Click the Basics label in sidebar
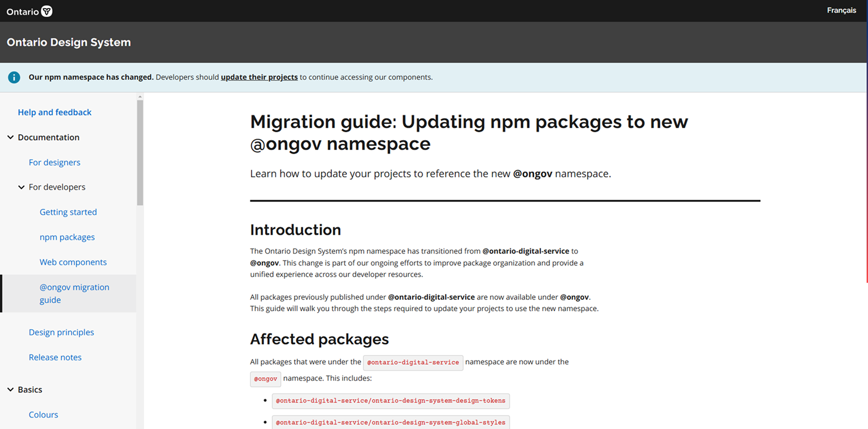868x429 pixels. 30,390
